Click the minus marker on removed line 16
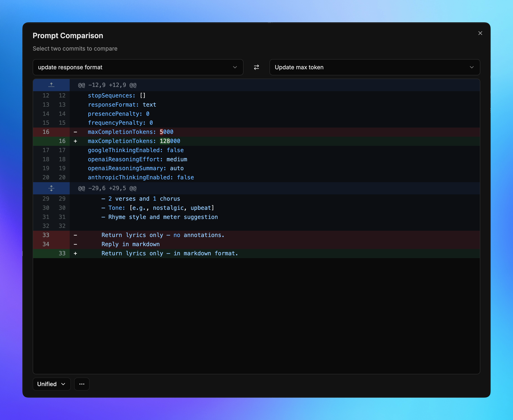The image size is (513, 420). point(76,132)
